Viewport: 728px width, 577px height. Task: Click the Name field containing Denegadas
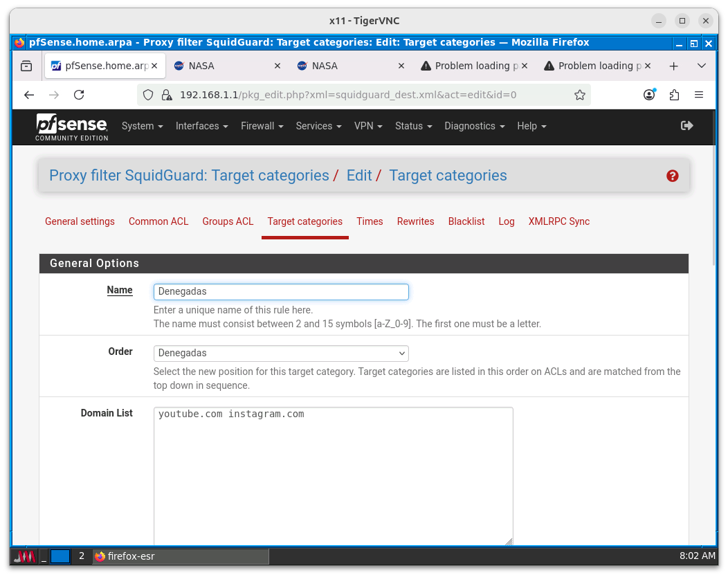coord(281,291)
